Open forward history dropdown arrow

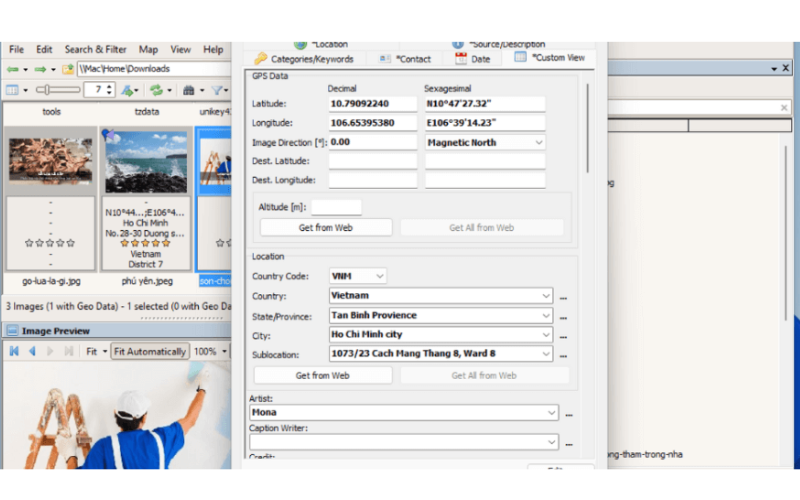tap(53, 69)
